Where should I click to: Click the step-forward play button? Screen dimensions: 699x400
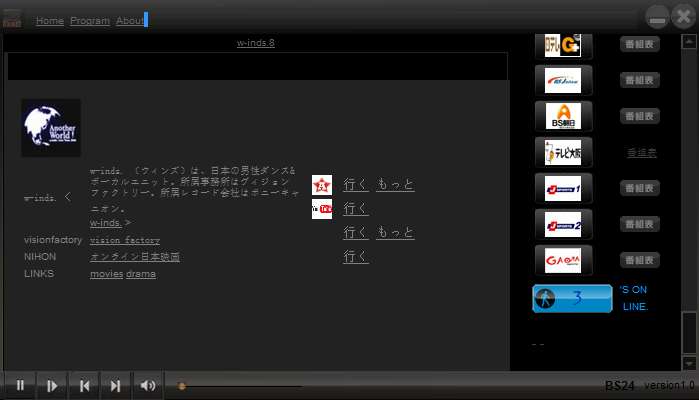tap(52, 385)
